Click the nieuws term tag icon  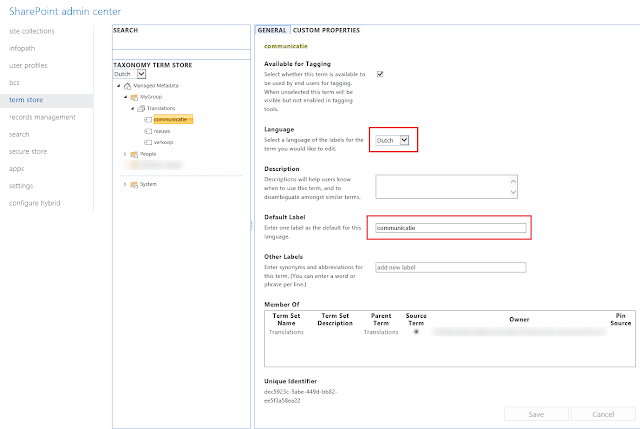point(149,131)
